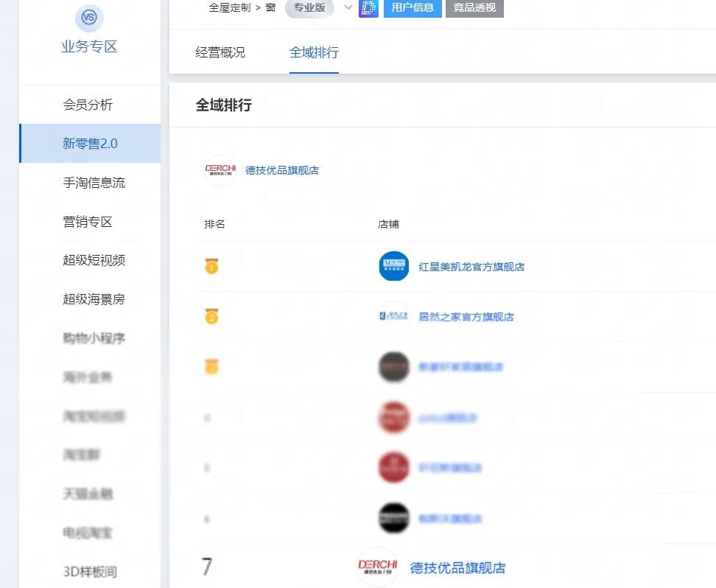Click the purple icon next to 用户信息

click(x=368, y=8)
